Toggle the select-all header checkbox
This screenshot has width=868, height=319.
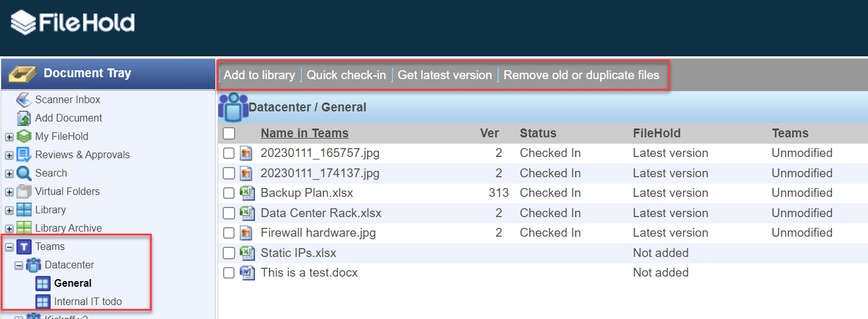tap(229, 134)
